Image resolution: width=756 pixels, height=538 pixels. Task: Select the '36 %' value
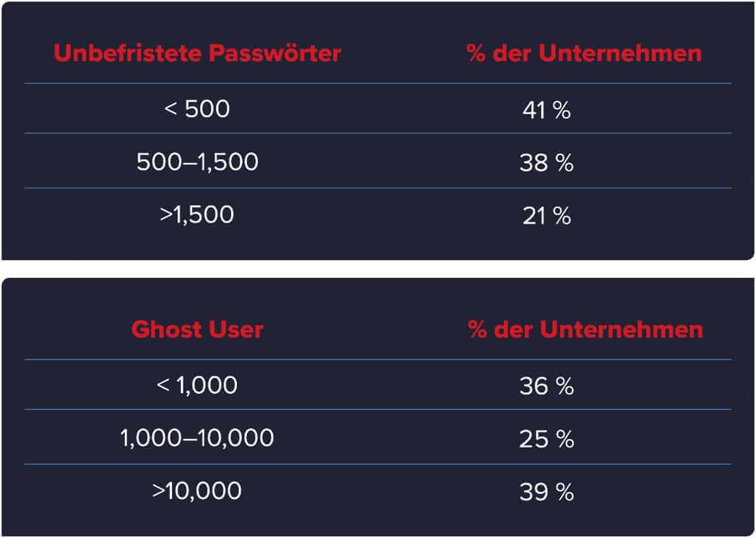coord(547,387)
